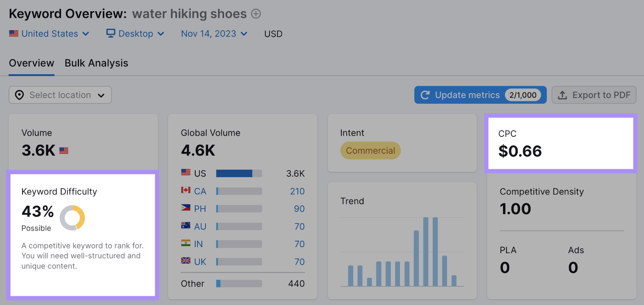The height and width of the screenshot is (305, 644).
Task: Click the Australia flag in Global Volume list
Action: click(x=186, y=226)
